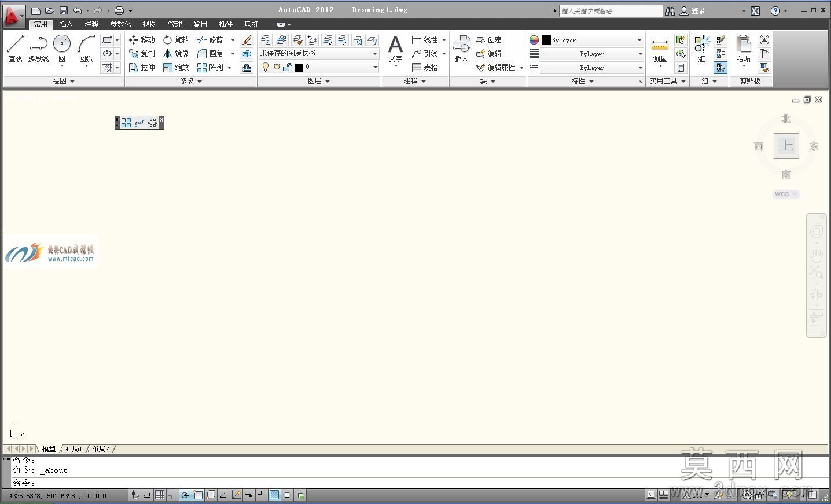Open the 未保存的图层状态 layer state dropdown
This screenshot has width=831, height=504.
(x=319, y=53)
